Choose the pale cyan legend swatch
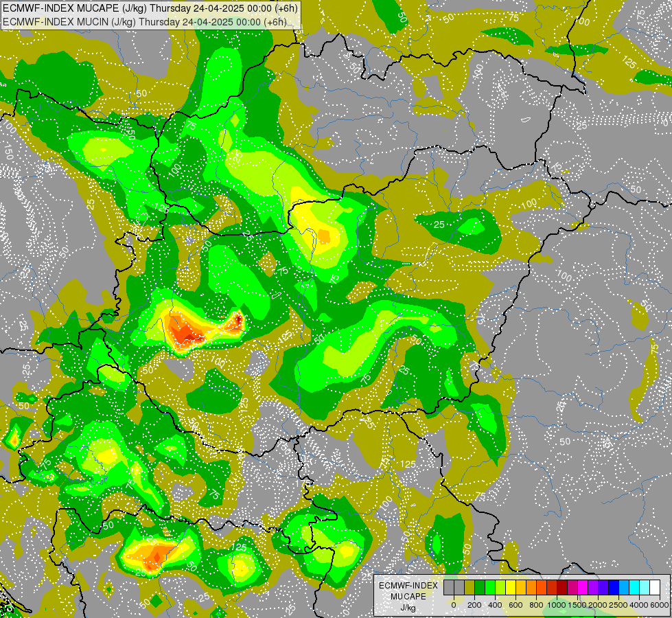The image size is (672, 618). click(x=645, y=588)
